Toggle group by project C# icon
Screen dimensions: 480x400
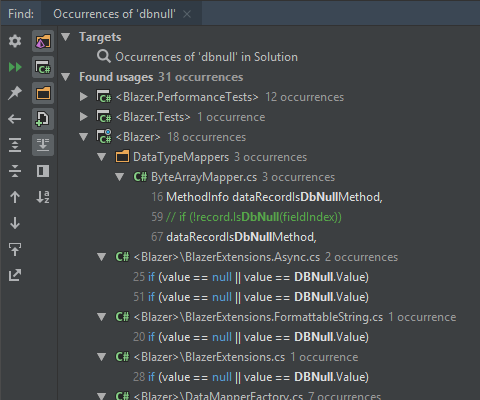[43, 67]
